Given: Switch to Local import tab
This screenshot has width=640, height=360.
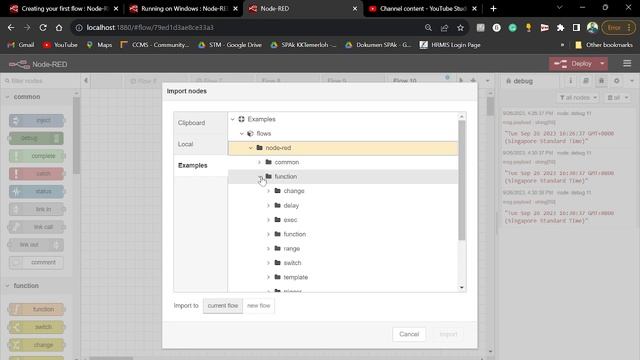Looking at the screenshot, I should (200, 144).
